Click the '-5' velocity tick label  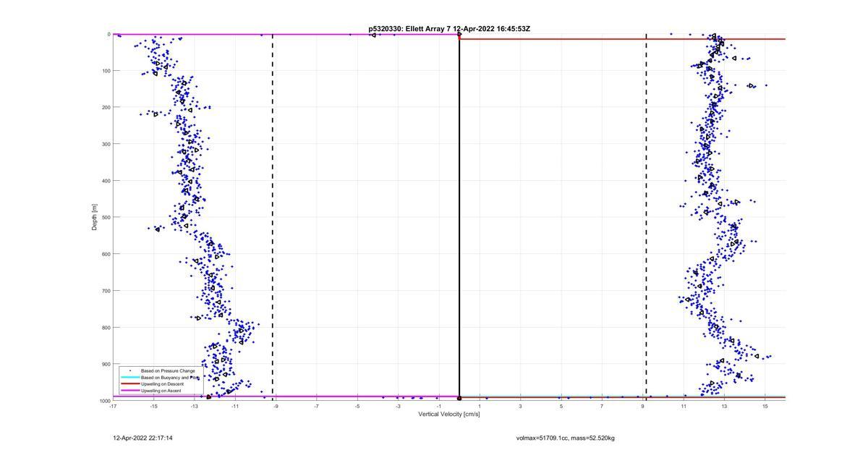point(357,407)
